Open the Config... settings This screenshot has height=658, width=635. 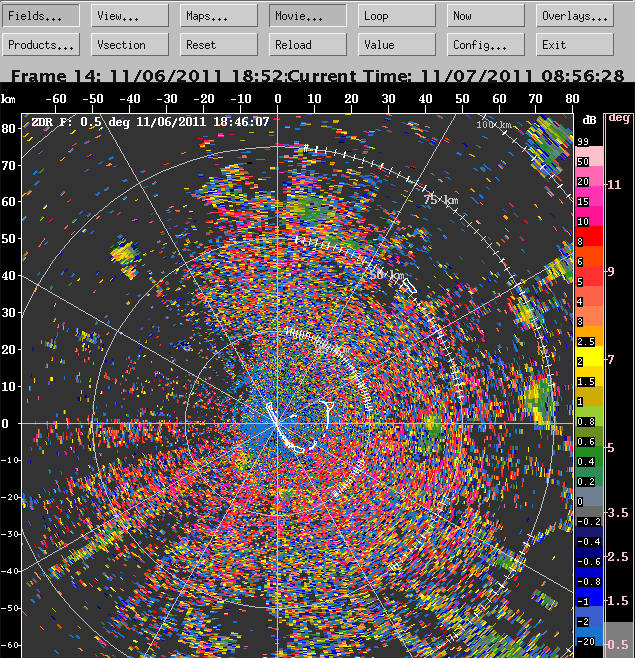click(x=486, y=44)
